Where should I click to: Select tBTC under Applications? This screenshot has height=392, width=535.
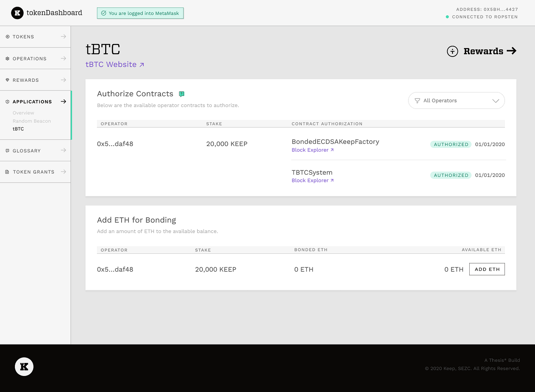click(18, 129)
